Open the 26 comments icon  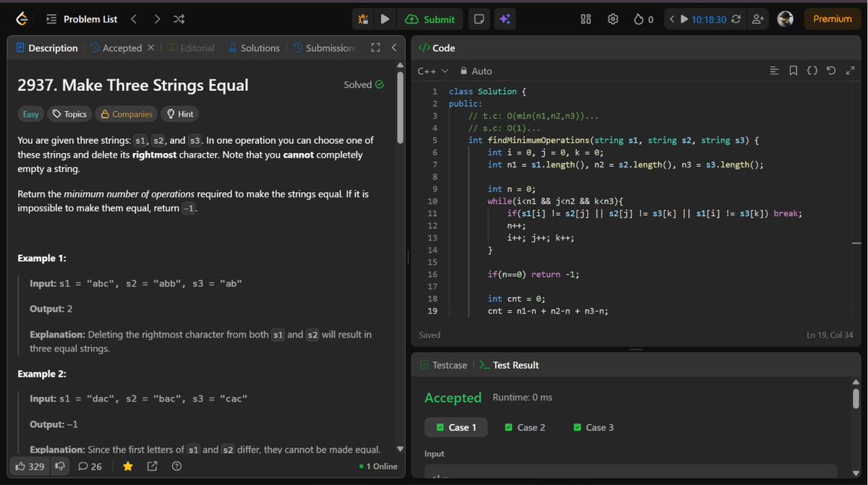[x=90, y=466]
